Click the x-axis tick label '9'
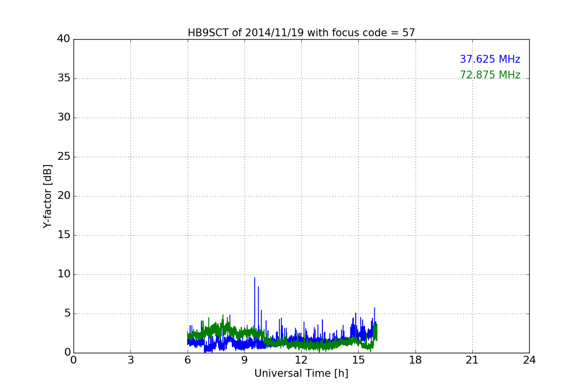 [245, 360]
